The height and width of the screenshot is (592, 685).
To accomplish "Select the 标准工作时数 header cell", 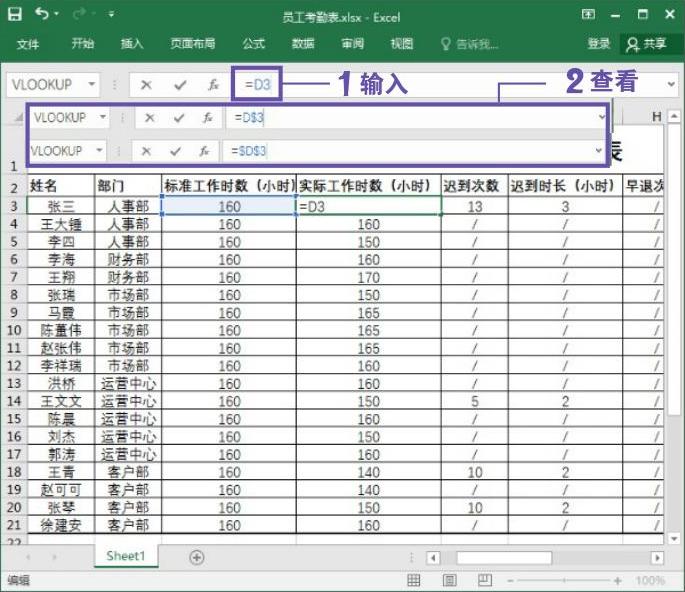I will coord(229,186).
